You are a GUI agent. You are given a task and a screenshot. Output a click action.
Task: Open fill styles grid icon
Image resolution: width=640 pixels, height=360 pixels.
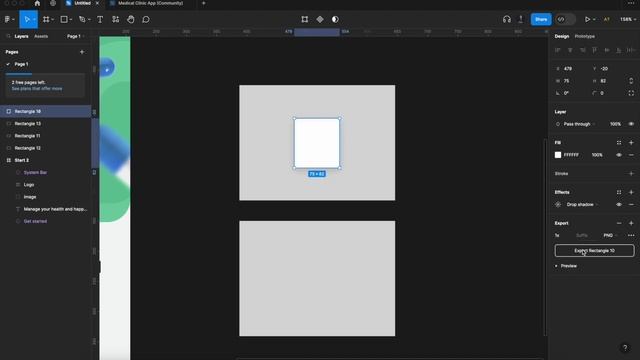(619, 142)
